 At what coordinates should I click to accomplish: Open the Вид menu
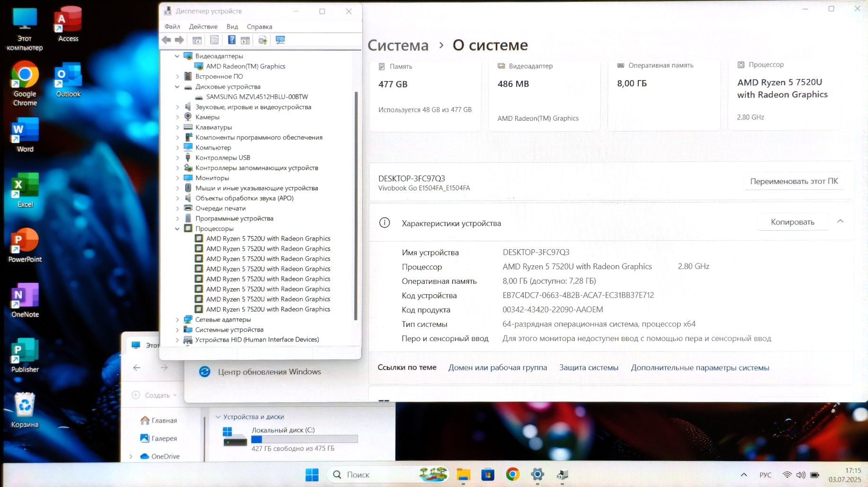232,27
